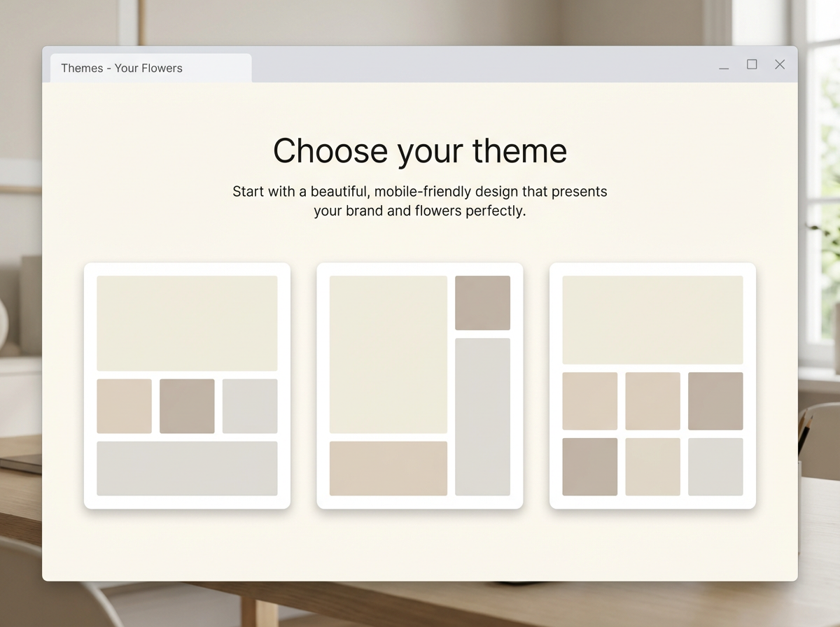Click third theme's top-middle grid square
This screenshot has height=627, width=840.
coord(652,401)
